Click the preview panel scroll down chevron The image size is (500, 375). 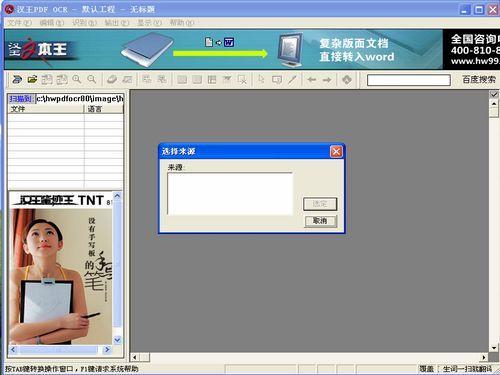(x=117, y=340)
